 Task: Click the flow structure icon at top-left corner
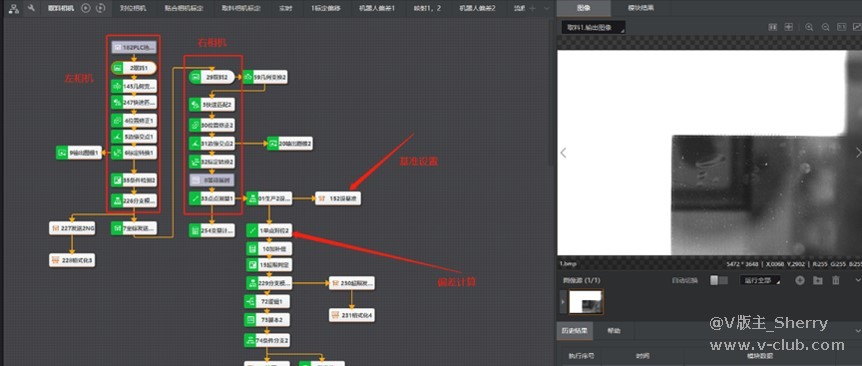pos(14,8)
